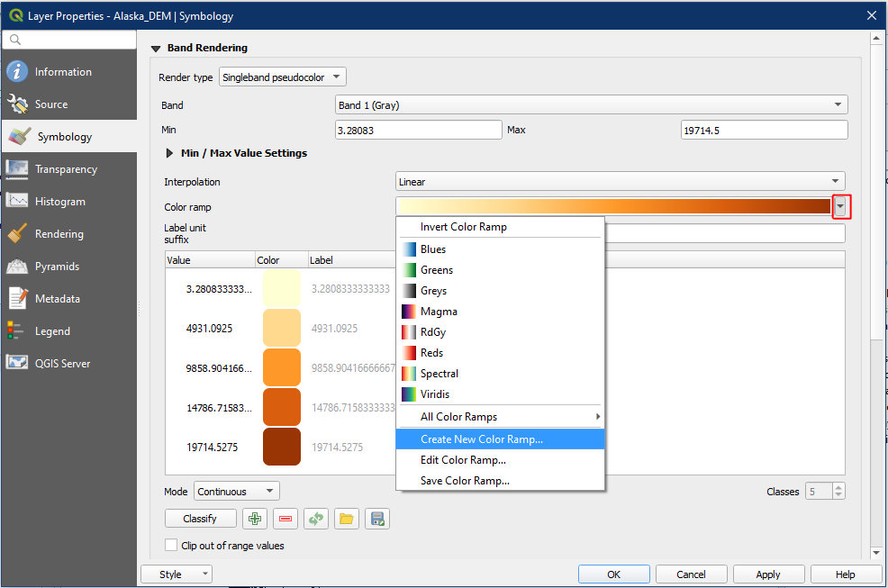Click the load color map from file folder icon
This screenshot has width=888, height=588.
(x=347, y=519)
